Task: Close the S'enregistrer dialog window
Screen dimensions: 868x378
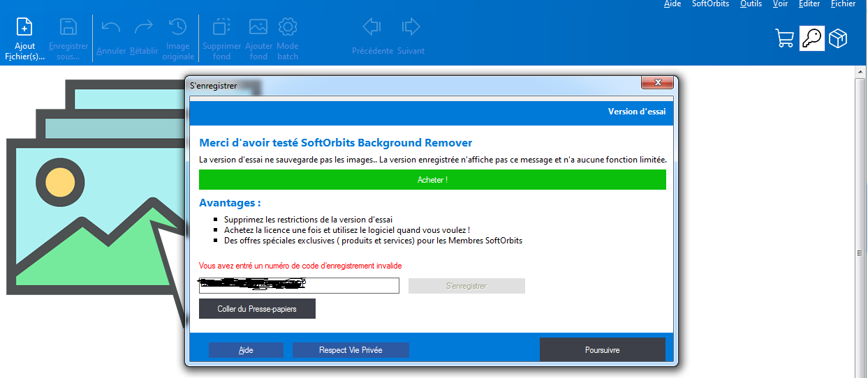Action: (x=658, y=83)
